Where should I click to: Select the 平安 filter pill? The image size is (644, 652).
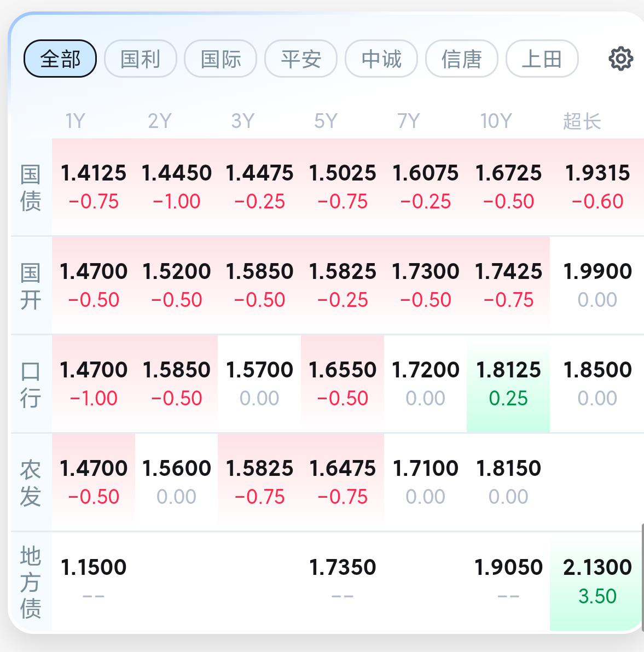tap(301, 59)
